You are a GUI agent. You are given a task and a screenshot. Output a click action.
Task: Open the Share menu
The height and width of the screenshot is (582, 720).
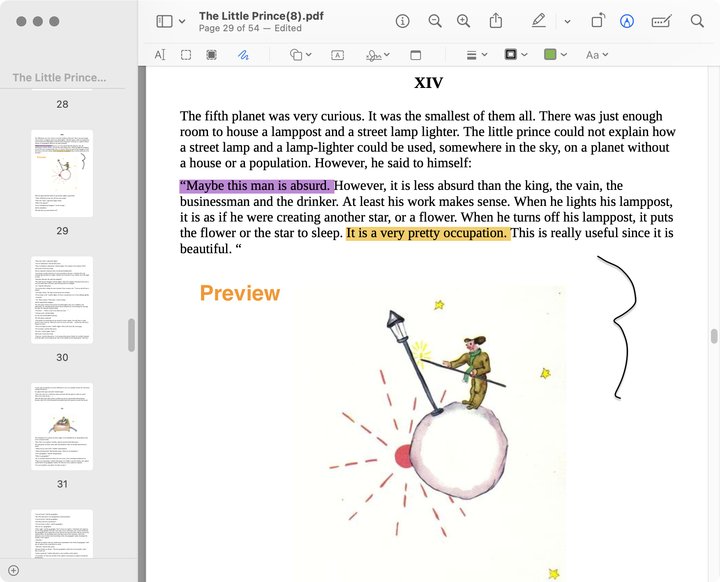(x=496, y=21)
